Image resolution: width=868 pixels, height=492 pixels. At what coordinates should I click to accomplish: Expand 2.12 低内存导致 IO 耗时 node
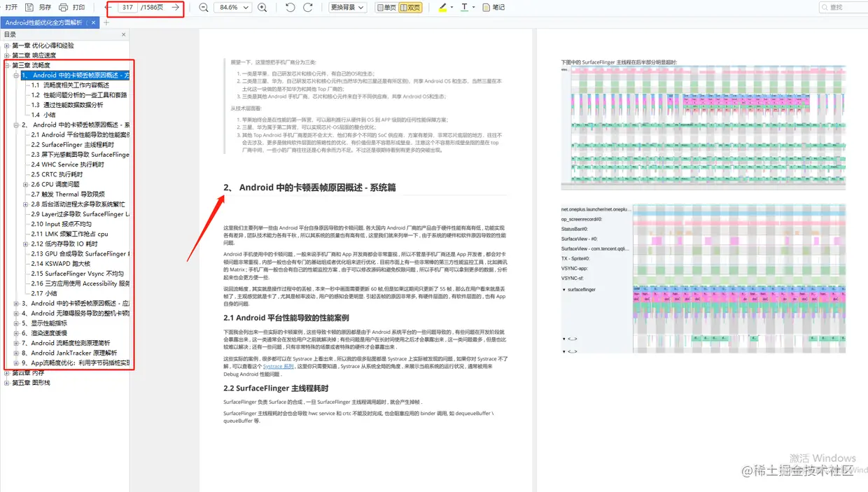tap(26, 244)
